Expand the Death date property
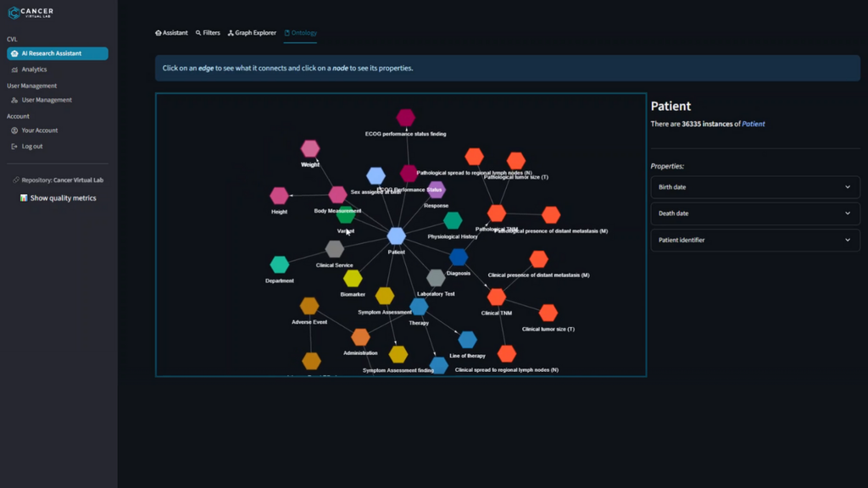The height and width of the screenshot is (488, 868). 754,213
